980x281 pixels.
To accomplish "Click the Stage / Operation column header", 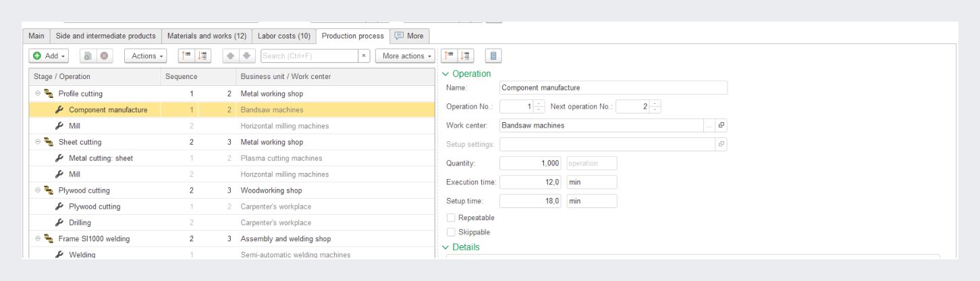I will coord(94,77).
